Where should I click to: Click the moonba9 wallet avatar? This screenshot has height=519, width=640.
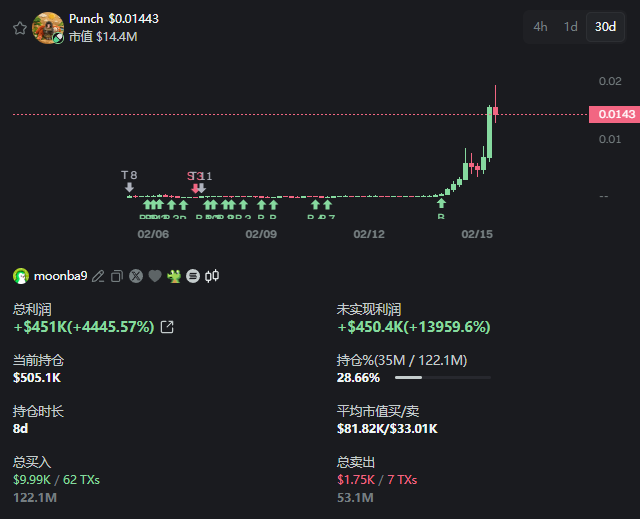click(x=21, y=276)
